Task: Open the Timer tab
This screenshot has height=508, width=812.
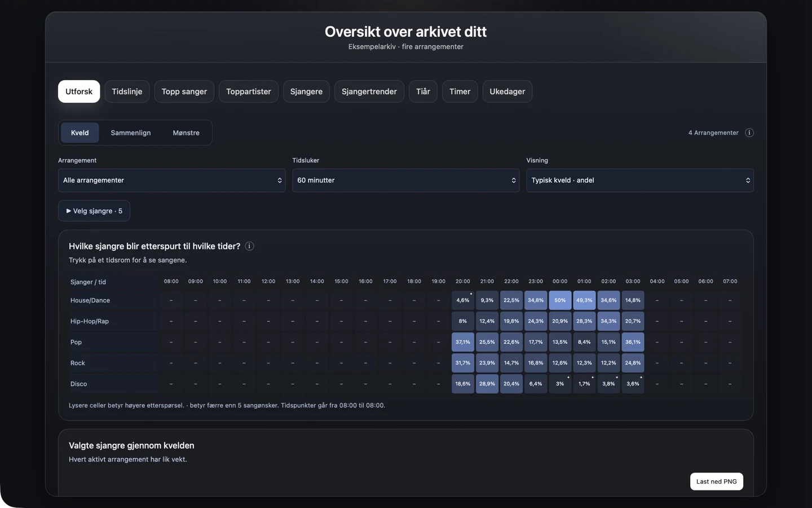Action: [x=460, y=91]
